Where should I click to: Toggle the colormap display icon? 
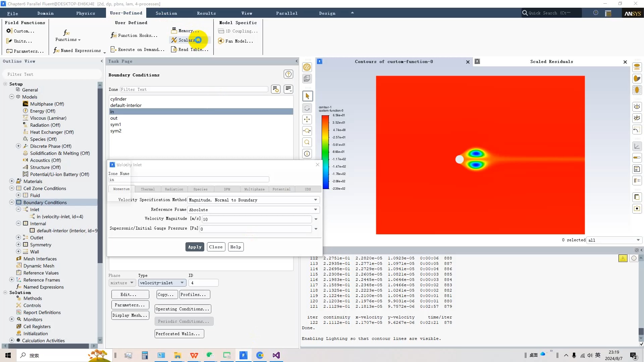pyautogui.click(x=637, y=158)
